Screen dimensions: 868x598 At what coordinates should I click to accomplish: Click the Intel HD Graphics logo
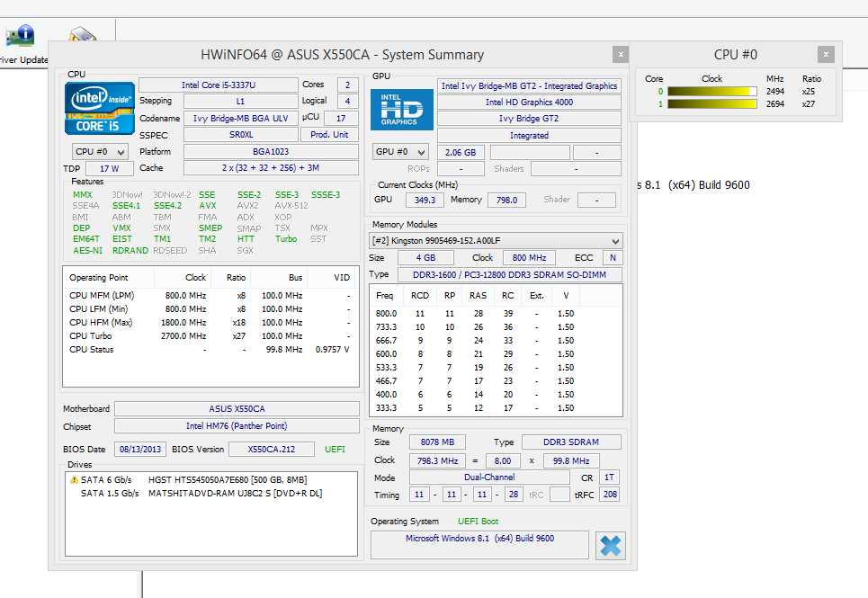pyautogui.click(x=402, y=110)
